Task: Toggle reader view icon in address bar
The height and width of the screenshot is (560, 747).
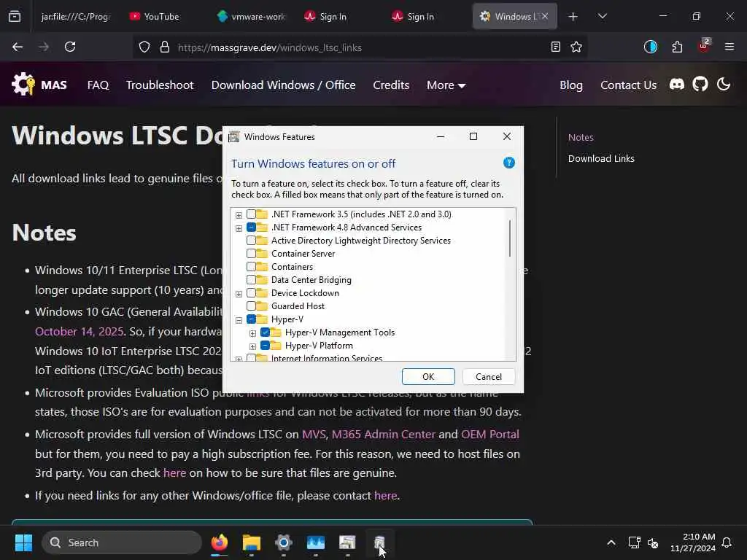Action: tap(555, 47)
